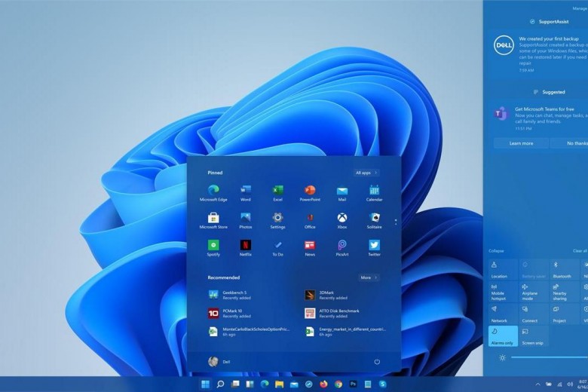The width and height of the screenshot is (588, 392).
Task: Toggle the Location quick action
Action: pyautogui.click(x=504, y=269)
